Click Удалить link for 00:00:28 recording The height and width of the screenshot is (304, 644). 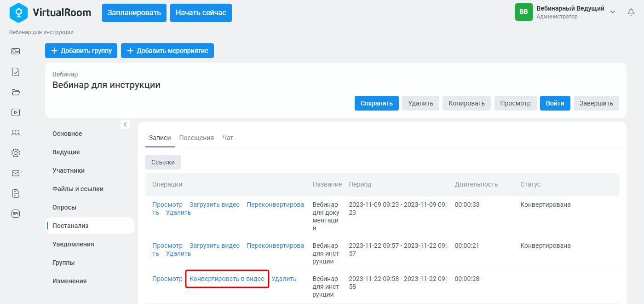point(284,279)
